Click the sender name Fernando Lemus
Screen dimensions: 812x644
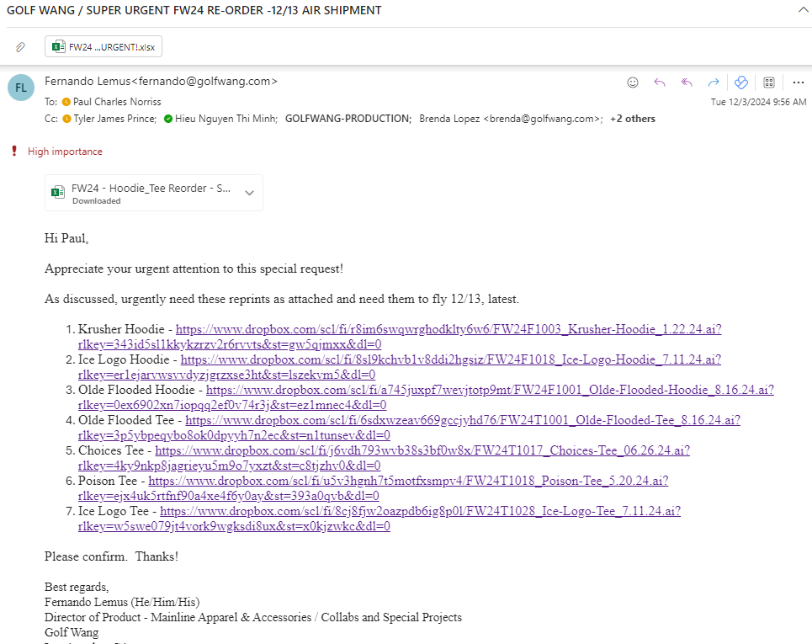tap(88, 82)
